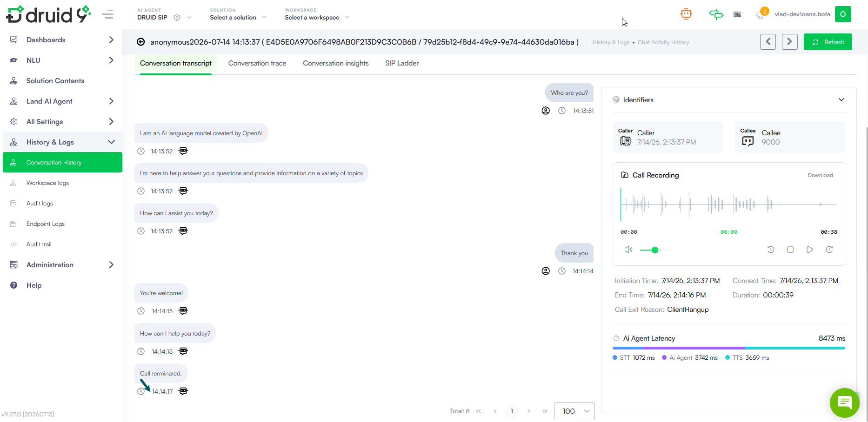The image size is (868, 422).
Task: Collapse History & Logs menu
Action: tap(62, 142)
